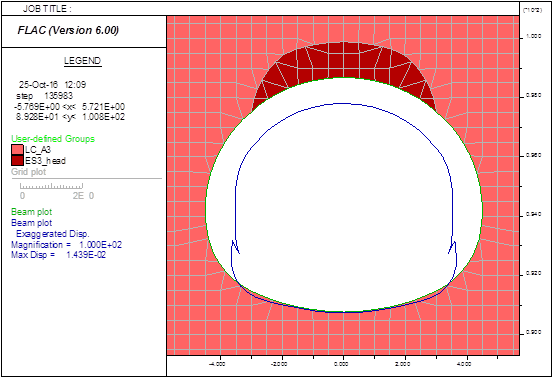Click the x-axis label -4.000
Image resolution: width=552 pixels, height=377 pixels.
click(x=217, y=364)
